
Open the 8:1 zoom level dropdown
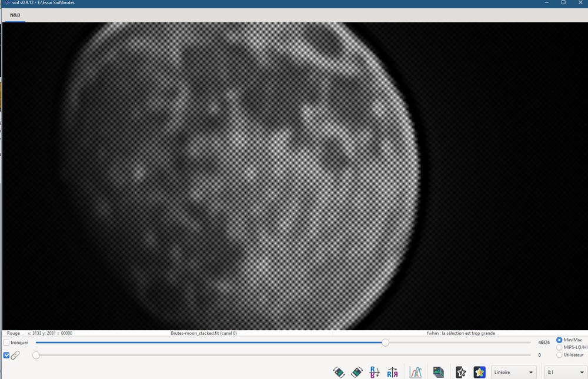(x=566, y=373)
